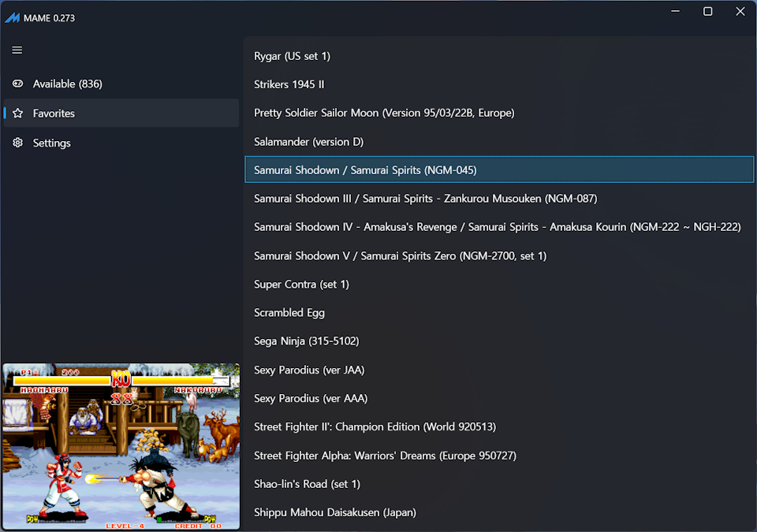Screen dimensions: 757x532
Task: Select Sega Ninja (315-5102)
Action: pyautogui.click(x=499, y=341)
